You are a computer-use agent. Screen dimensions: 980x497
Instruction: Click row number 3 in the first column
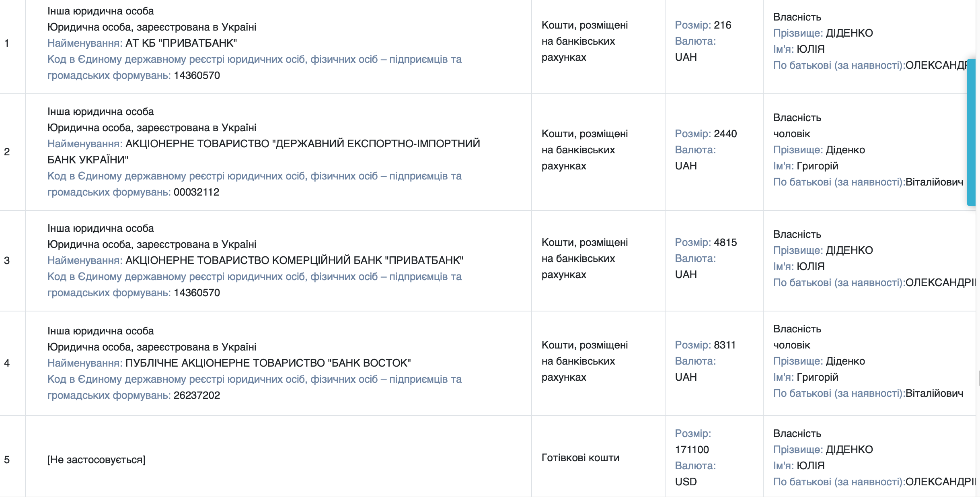pos(7,260)
